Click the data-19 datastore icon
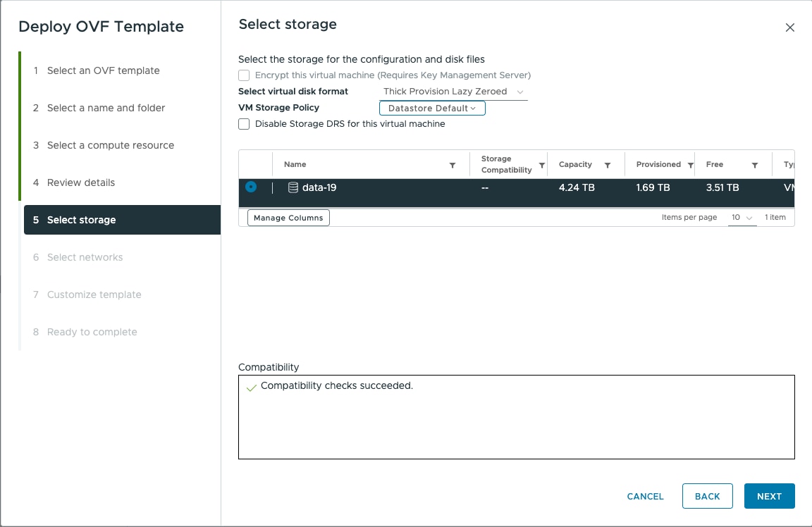812x527 pixels. pyautogui.click(x=293, y=187)
